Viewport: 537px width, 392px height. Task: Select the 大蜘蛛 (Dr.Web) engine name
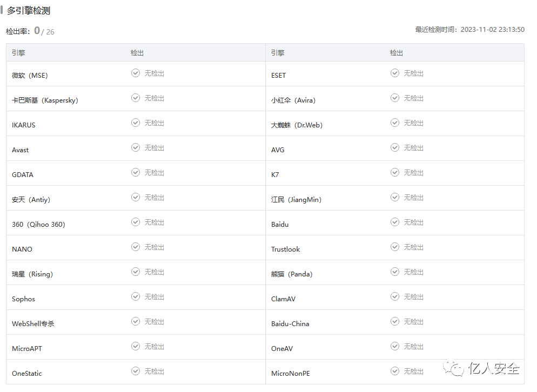point(297,125)
